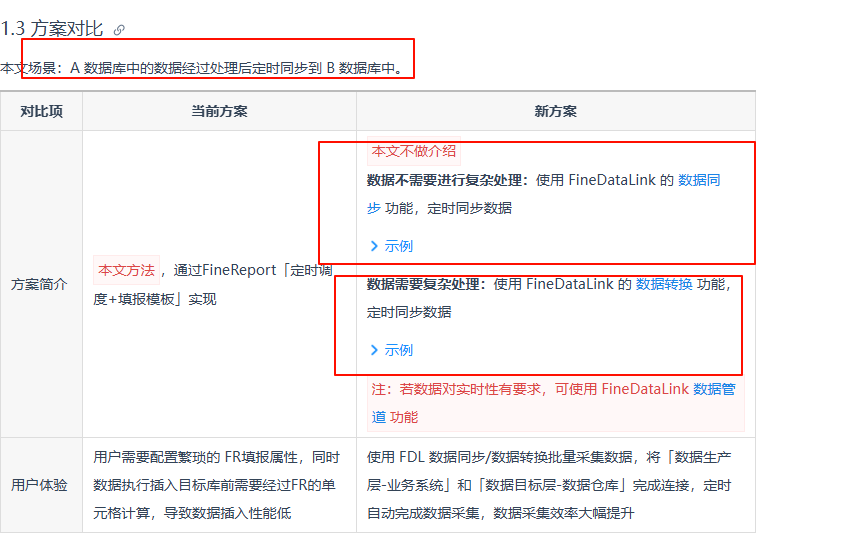The height and width of the screenshot is (553, 852).
Task: Click the note starting 注：若数据对实时性有要求
Action: point(555,403)
